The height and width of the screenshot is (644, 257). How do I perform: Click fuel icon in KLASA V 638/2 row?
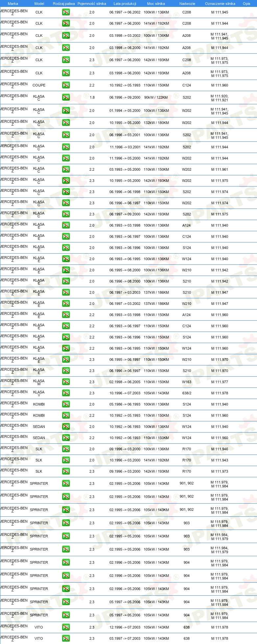(66, 393)
